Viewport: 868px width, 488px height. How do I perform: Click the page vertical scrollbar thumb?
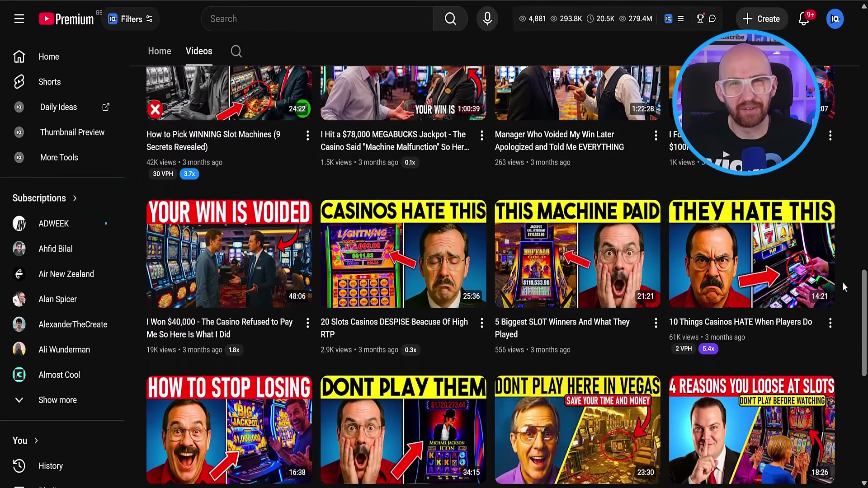[x=864, y=323]
